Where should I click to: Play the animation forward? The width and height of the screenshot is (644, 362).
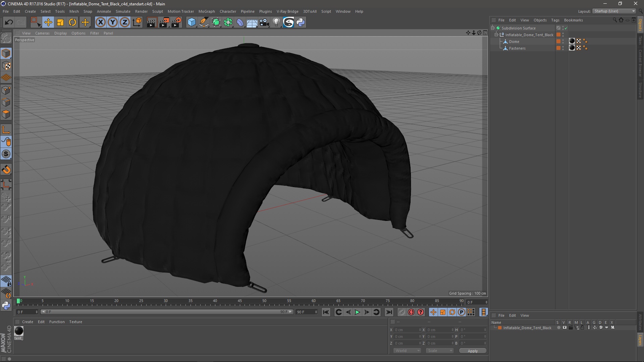pyautogui.click(x=358, y=312)
